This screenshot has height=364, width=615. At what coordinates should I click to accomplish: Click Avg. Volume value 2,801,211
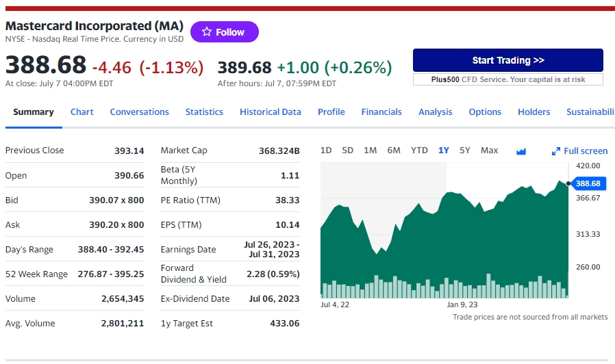tap(123, 324)
